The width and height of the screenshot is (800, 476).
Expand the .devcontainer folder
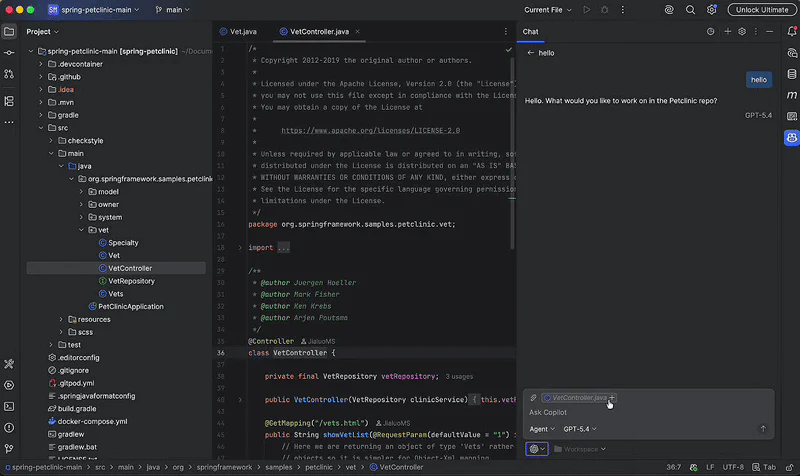point(41,64)
